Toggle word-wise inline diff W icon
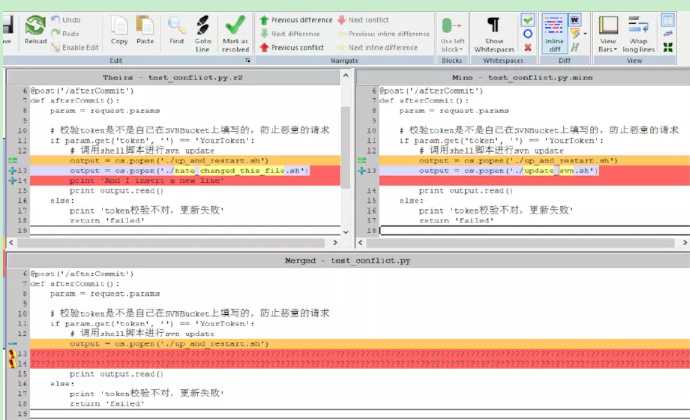The height and width of the screenshot is (420, 690). pyautogui.click(x=575, y=20)
